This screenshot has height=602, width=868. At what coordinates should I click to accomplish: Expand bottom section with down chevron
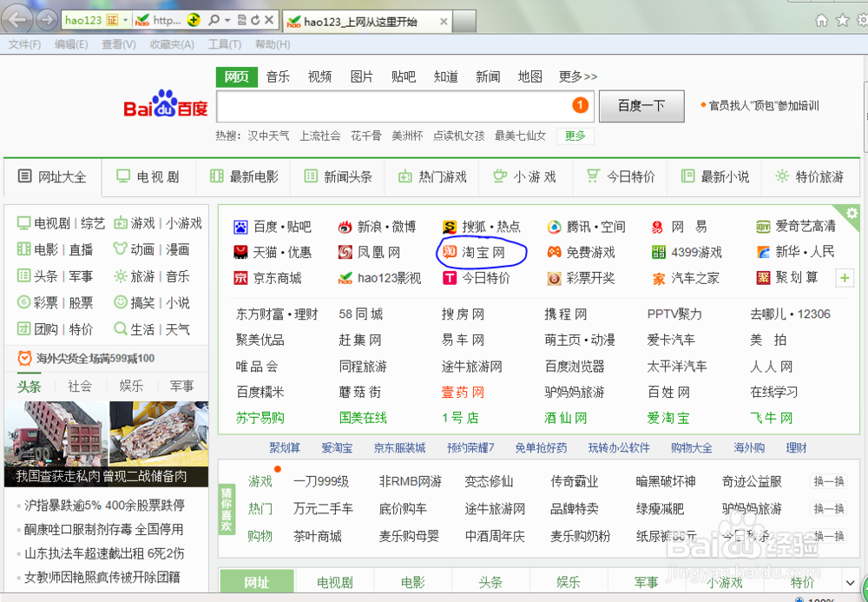tap(851, 582)
